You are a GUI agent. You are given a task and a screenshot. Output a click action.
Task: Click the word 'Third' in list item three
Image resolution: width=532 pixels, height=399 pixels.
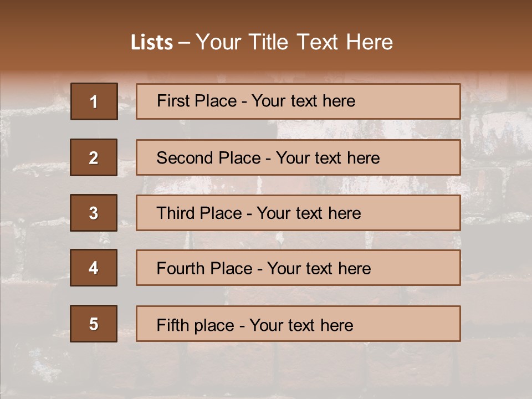[x=175, y=213]
